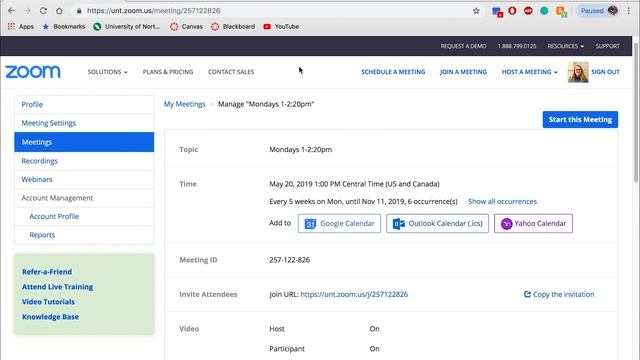Click Join a Meeting

463,72
